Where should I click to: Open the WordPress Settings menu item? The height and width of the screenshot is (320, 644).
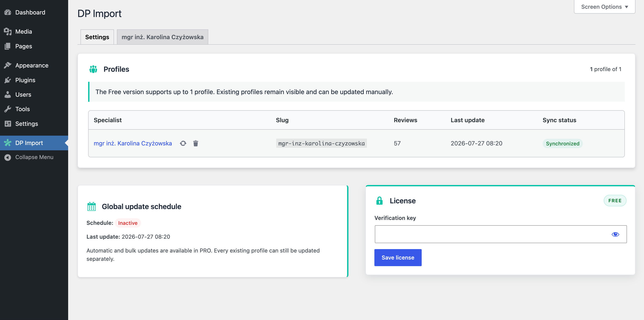pyautogui.click(x=26, y=124)
